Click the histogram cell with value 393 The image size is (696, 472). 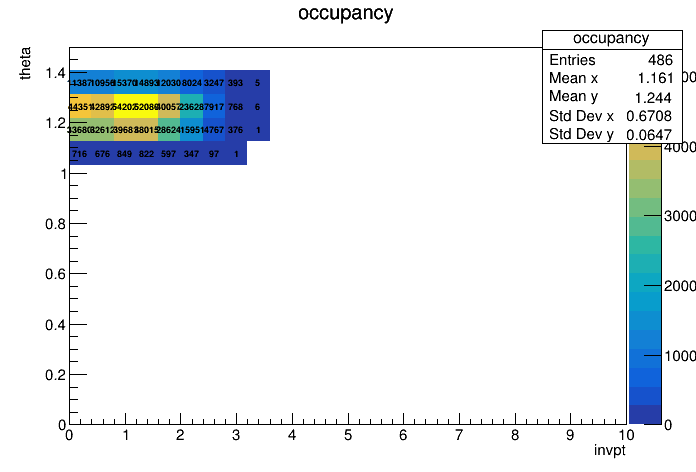pos(236,82)
